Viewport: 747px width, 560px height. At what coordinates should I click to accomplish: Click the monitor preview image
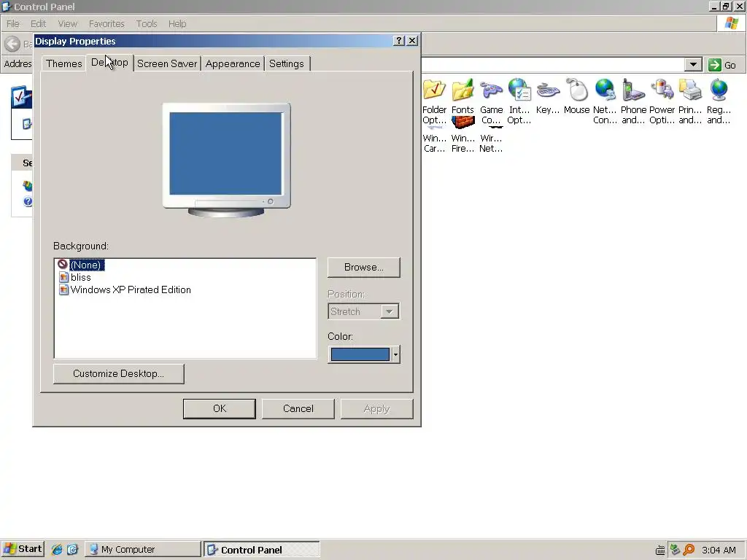click(x=226, y=160)
